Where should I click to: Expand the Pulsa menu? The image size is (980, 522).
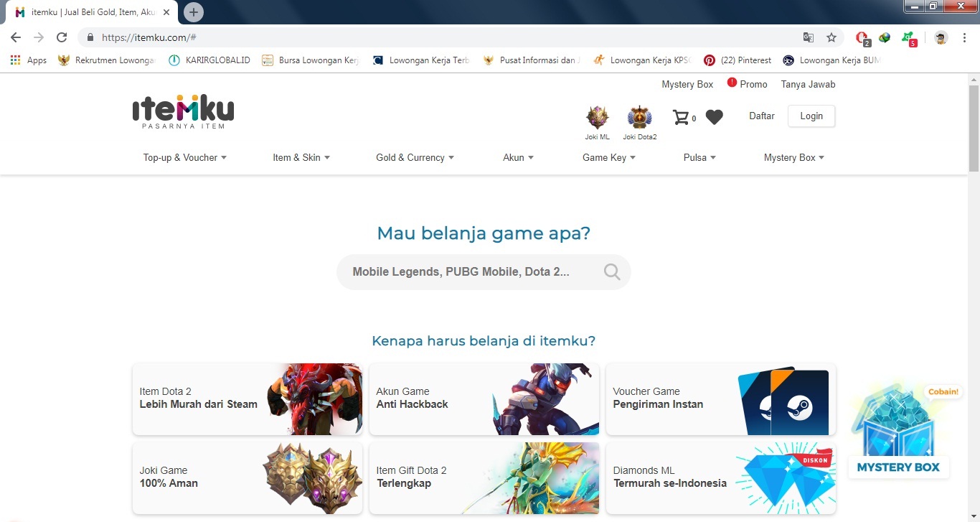pyautogui.click(x=700, y=157)
